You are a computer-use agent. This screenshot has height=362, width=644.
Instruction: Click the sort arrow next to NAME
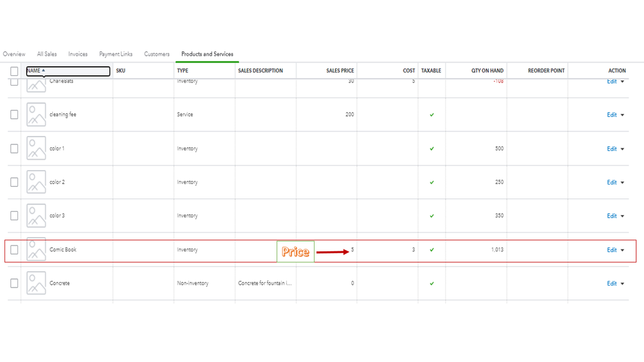pos(43,70)
